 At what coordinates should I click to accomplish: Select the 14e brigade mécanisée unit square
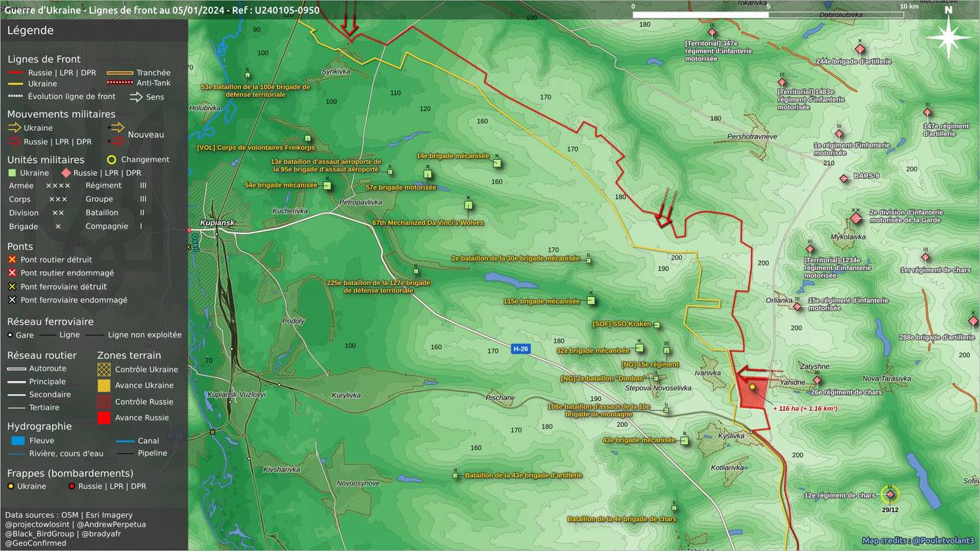click(x=497, y=163)
